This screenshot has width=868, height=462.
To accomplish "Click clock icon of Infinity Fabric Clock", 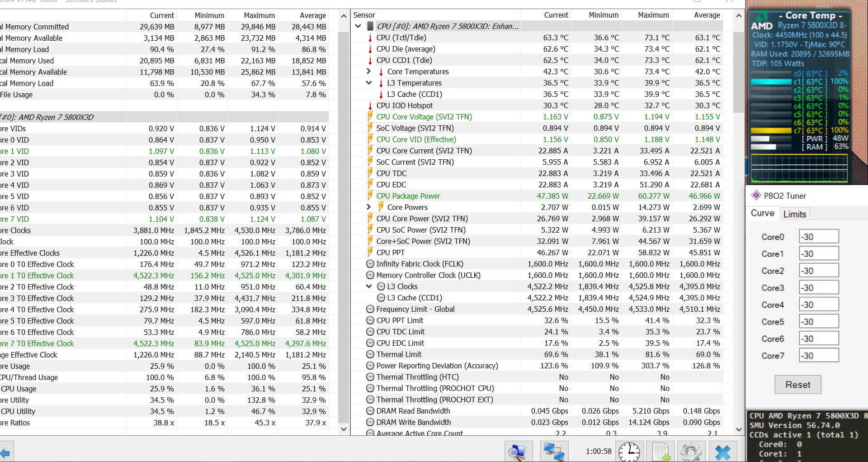I will click(x=370, y=264).
